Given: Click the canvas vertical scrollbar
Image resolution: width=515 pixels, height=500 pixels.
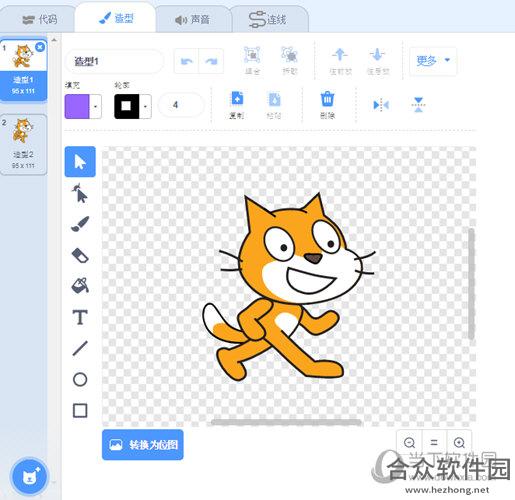Looking at the screenshot, I should tap(471, 284).
